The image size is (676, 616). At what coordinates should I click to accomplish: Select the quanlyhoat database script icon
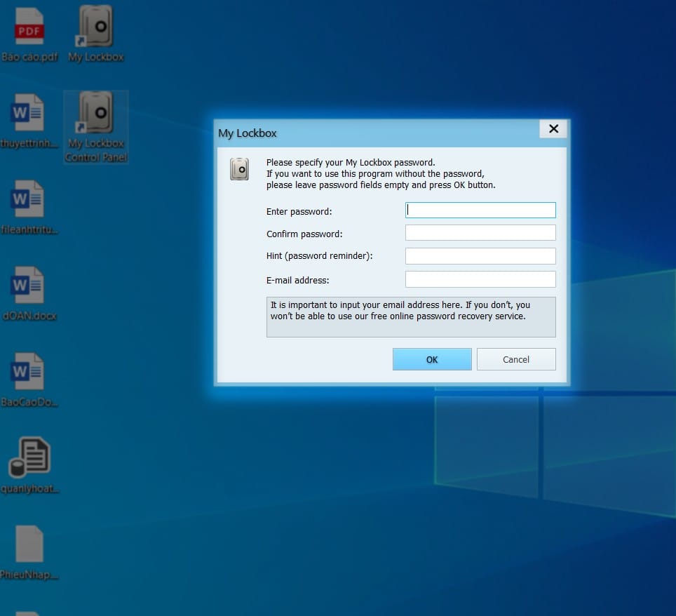coord(29,465)
